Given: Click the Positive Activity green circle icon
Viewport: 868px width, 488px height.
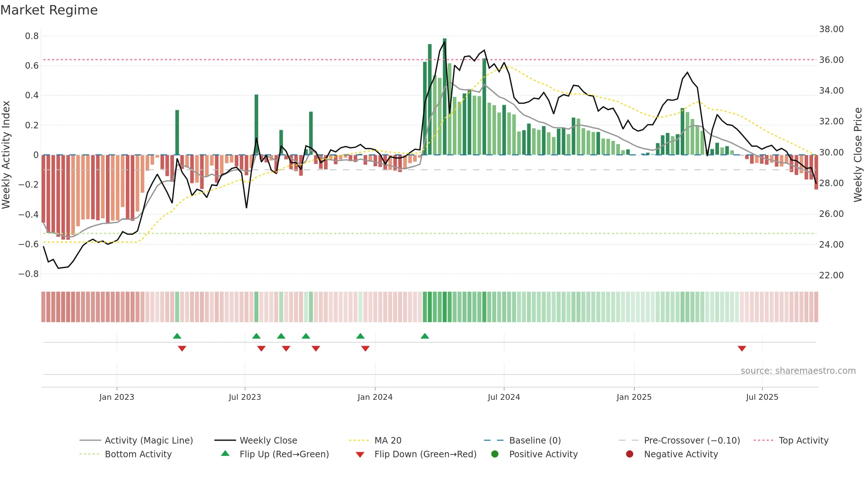Looking at the screenshot, I should (495, 454).
